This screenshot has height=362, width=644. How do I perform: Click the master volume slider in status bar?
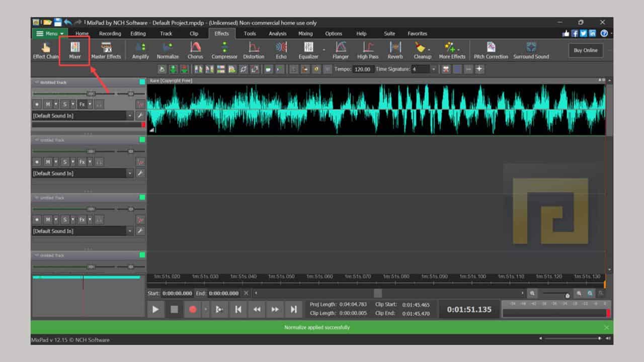[574, 338]
